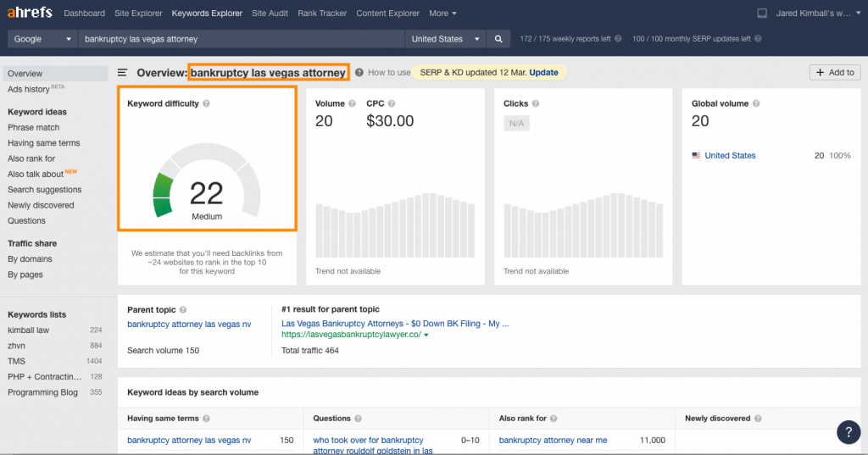Select Overview in the sidebar

tap(55, 74)
